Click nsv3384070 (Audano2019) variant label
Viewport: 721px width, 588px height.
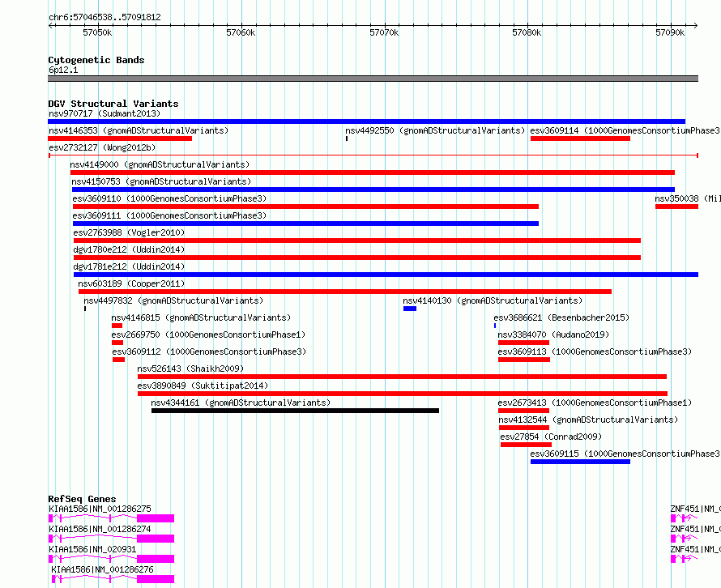point(553,334)
